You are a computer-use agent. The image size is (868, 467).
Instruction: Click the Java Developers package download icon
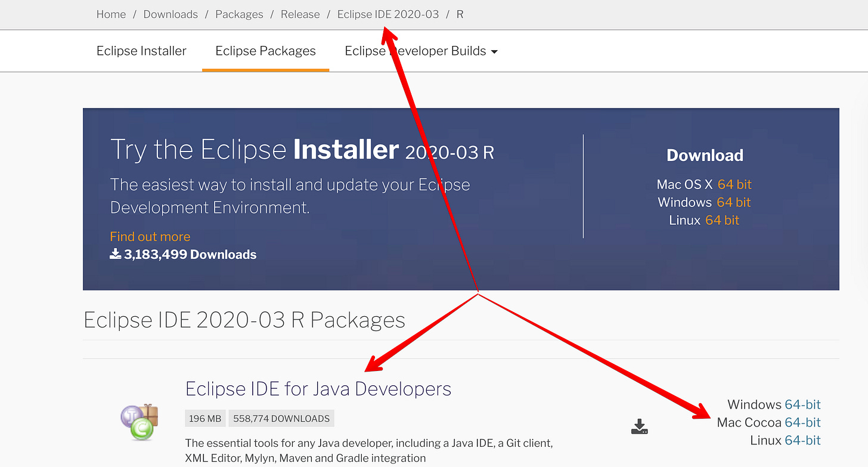(639, 426)
